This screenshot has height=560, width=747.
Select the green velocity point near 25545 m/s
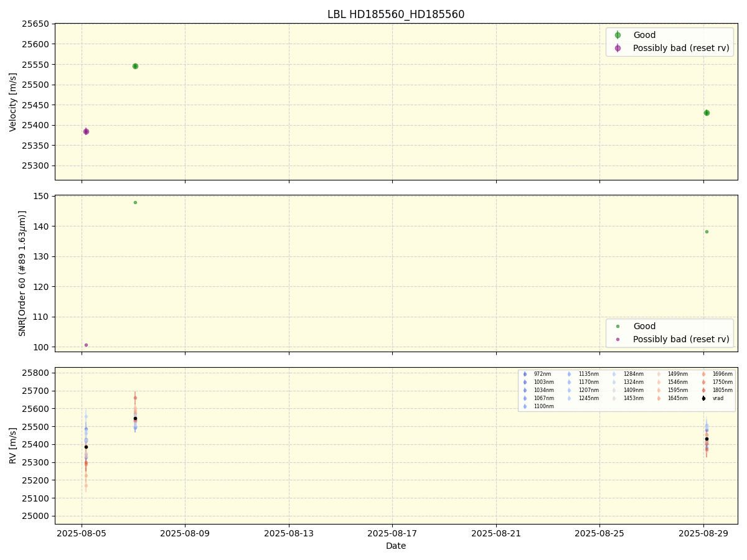[x=135, y=66]
